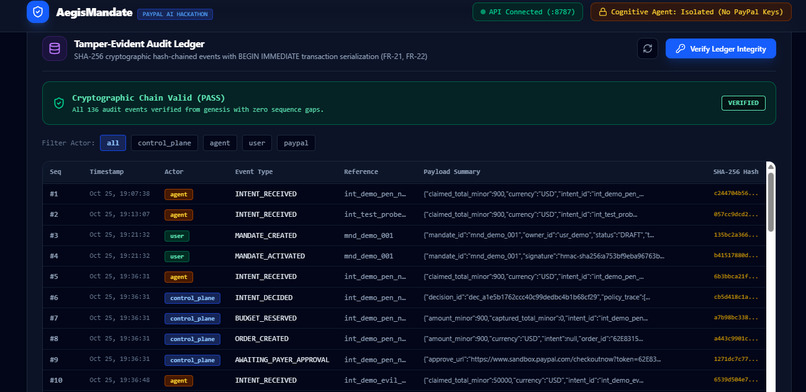
Task: Click the payload with approve_url in row #9
Action: (542, 360)
